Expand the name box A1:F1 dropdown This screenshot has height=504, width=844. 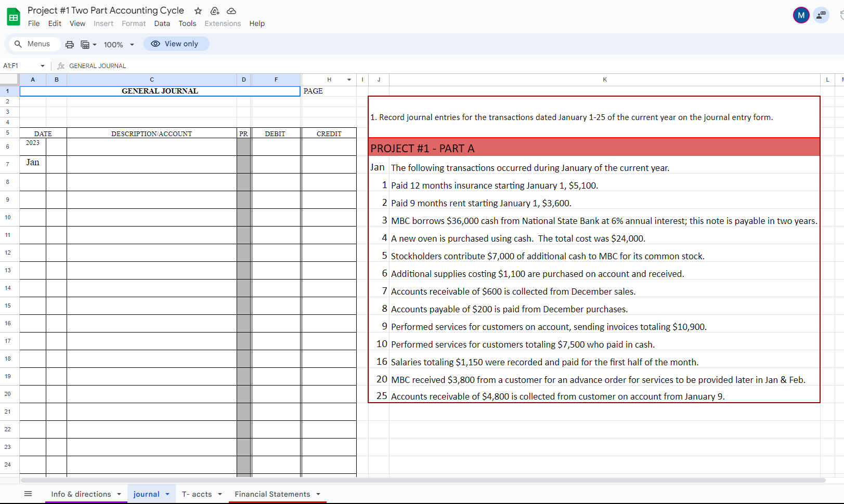42,65
